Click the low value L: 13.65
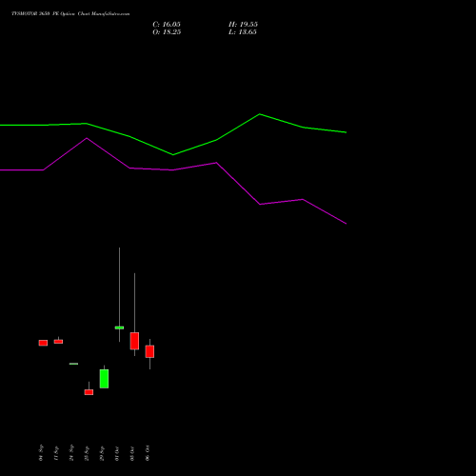476x476 pixels. click(243, 32)
